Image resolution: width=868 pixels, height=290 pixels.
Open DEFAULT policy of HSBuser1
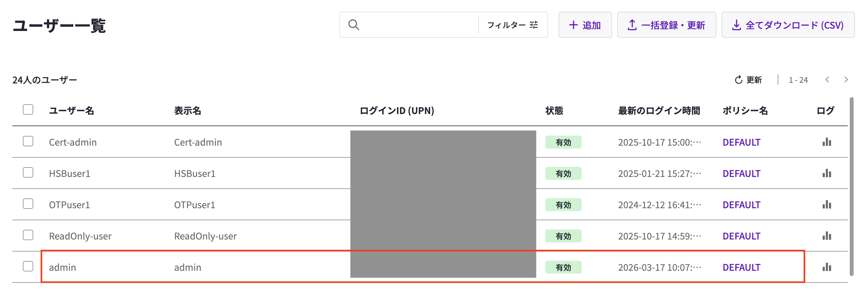coord(741,173)
